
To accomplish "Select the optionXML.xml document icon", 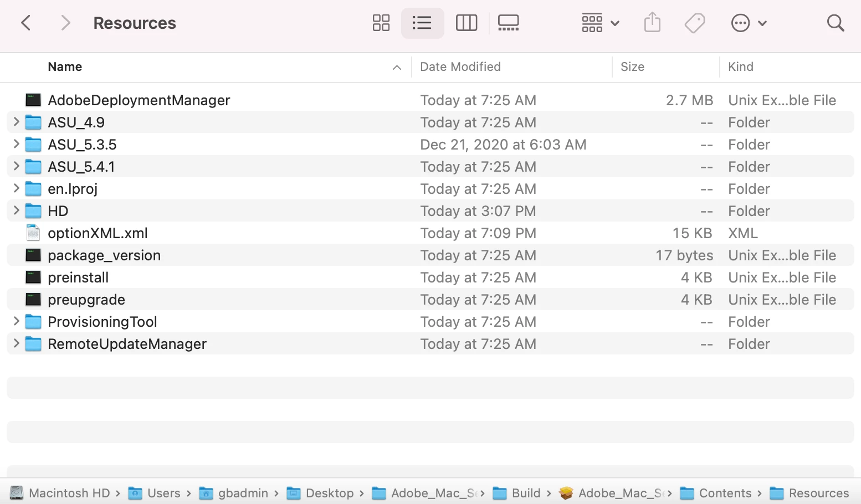I will 33,233.
